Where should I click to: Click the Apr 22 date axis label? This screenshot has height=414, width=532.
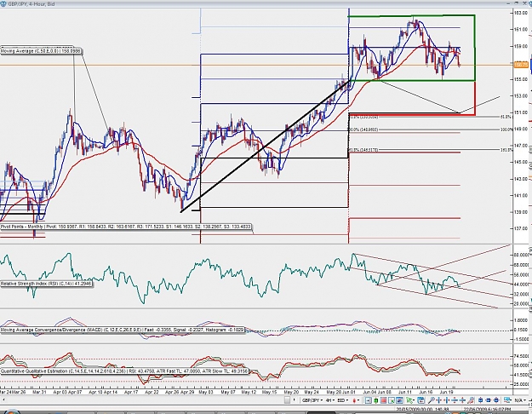click(152, 392)
